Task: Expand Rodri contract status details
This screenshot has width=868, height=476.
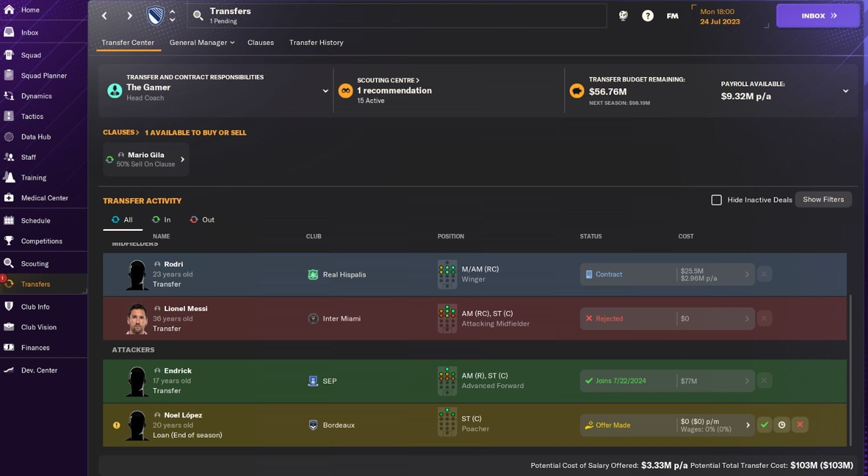Action: coord(746,274)
